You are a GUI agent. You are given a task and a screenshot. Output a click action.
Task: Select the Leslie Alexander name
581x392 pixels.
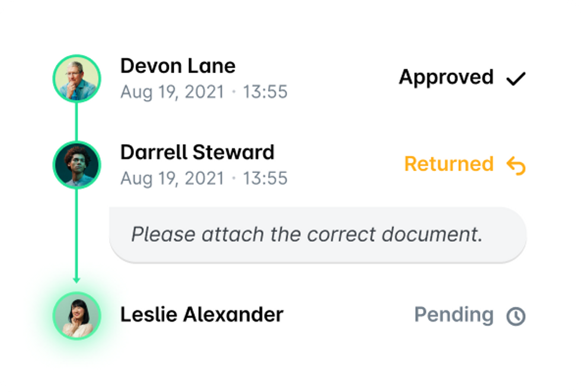202,314
